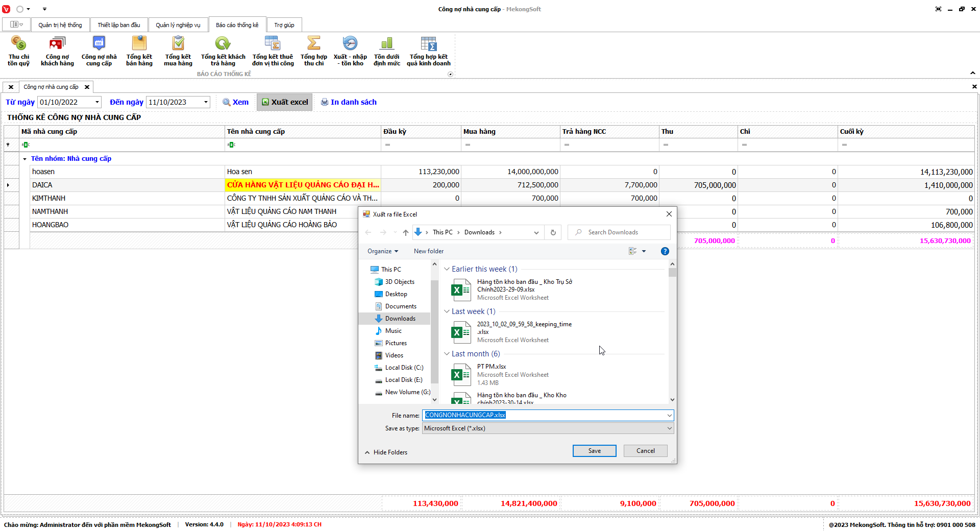The height and width of the screenshot is (531, 980).
Task: Click the dialog help question mark icon
Action: [x=665, y=251]
